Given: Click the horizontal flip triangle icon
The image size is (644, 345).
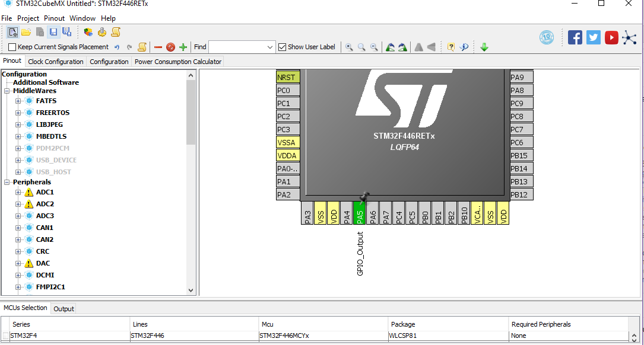Looking at the screenshot, I should tap(432, 47).
